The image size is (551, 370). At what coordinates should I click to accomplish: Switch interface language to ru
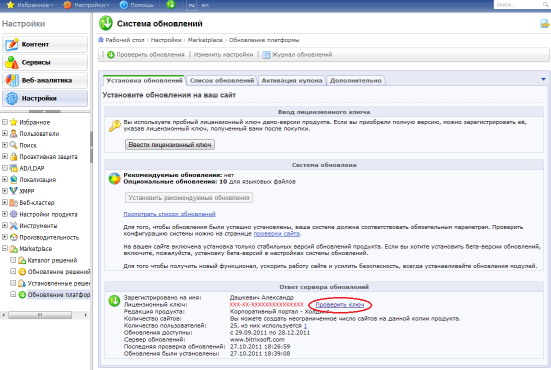pyautogui.click(x=191, y=5)
